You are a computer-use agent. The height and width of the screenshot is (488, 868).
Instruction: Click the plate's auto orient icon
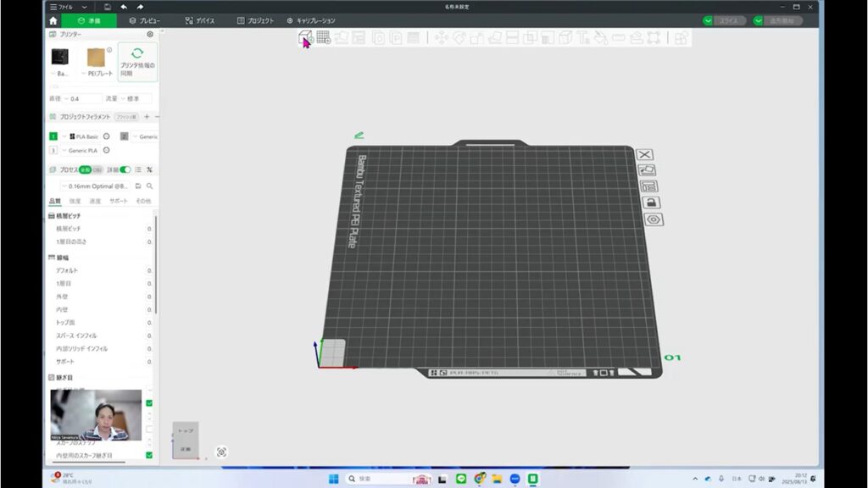tap(647, 169)
